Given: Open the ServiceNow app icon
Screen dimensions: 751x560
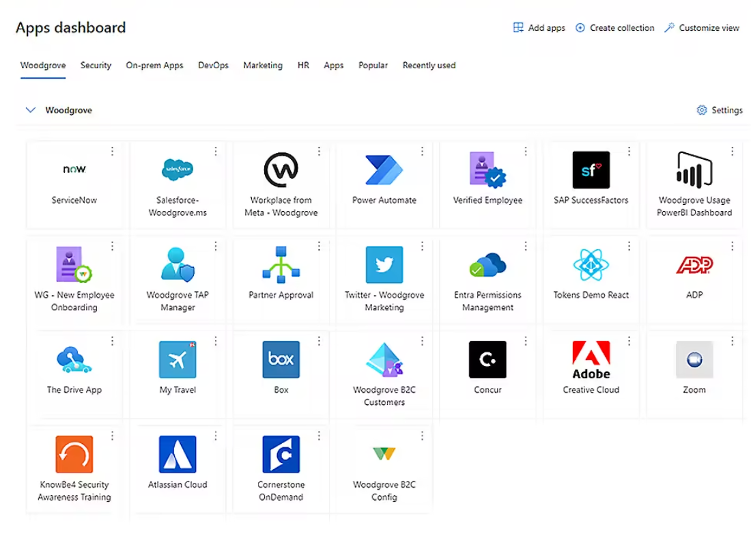Looking at the screenshot, I should [x=74, y=169].
